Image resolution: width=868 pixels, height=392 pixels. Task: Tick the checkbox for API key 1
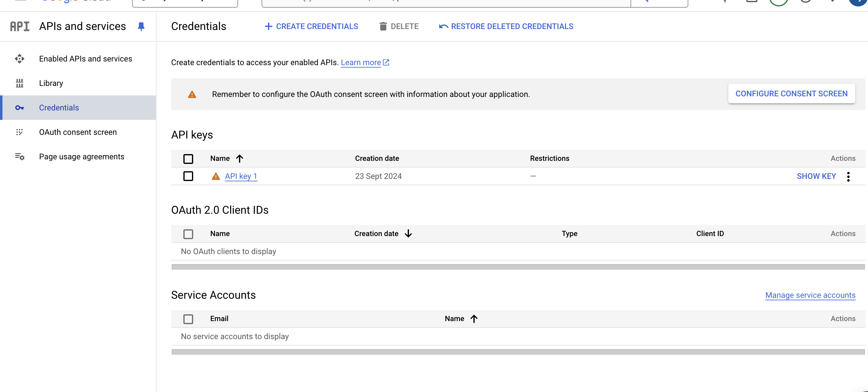click(188, 176)
